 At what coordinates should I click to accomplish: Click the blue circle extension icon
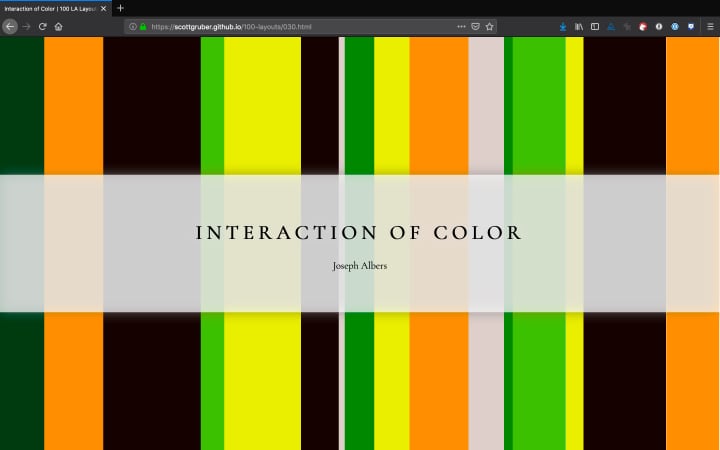(675, 27)
